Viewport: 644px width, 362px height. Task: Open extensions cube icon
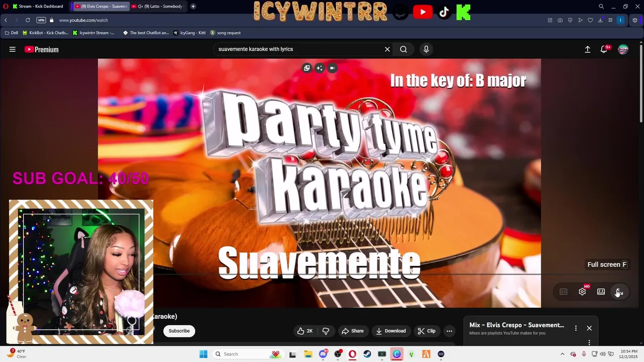635,20
